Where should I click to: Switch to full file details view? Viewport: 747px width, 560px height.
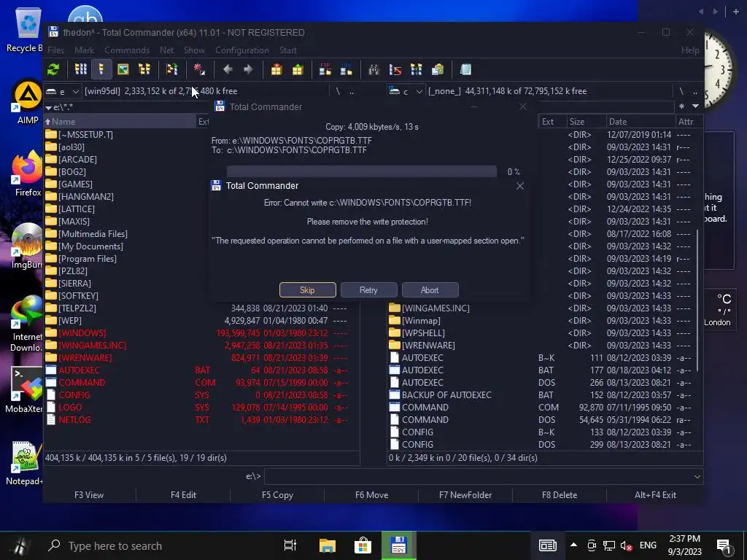tap(101, 69)
